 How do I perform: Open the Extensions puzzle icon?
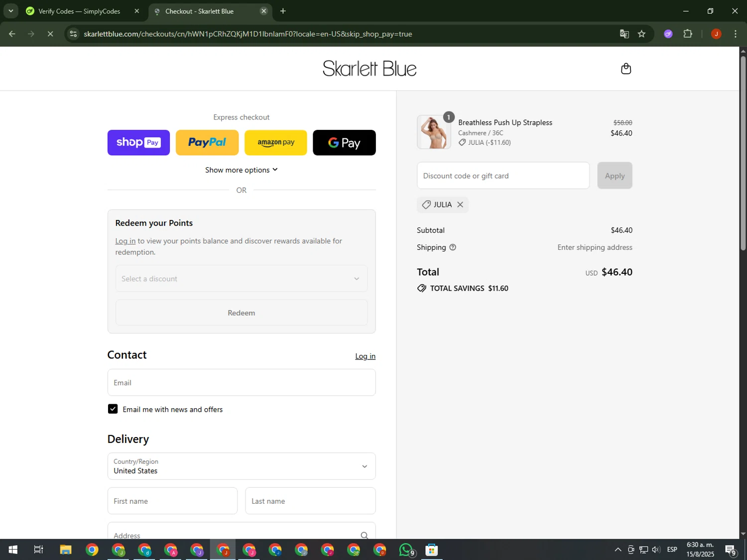pos(688,34)
